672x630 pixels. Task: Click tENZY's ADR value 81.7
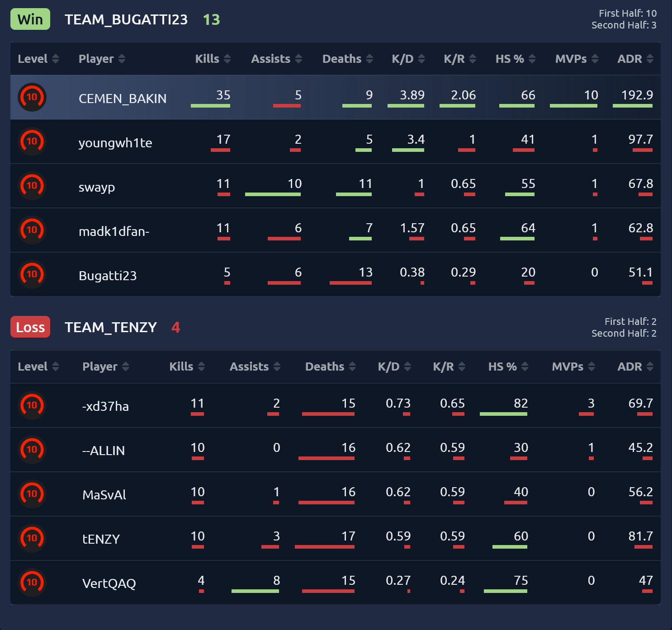click(641, 536)
